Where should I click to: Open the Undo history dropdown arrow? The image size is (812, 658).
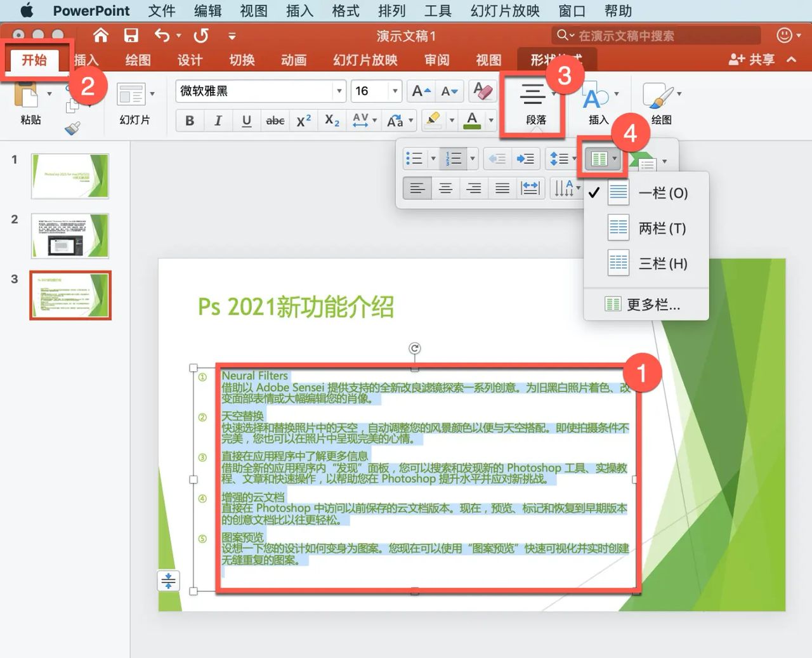pos(179,36)
